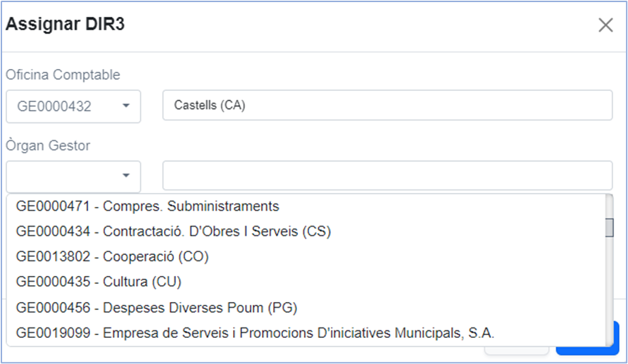This screenshot has height=364, width=628.
Task: Expand the Oficina Comptable dropdown arrow
Action: (x=126, y=106)
